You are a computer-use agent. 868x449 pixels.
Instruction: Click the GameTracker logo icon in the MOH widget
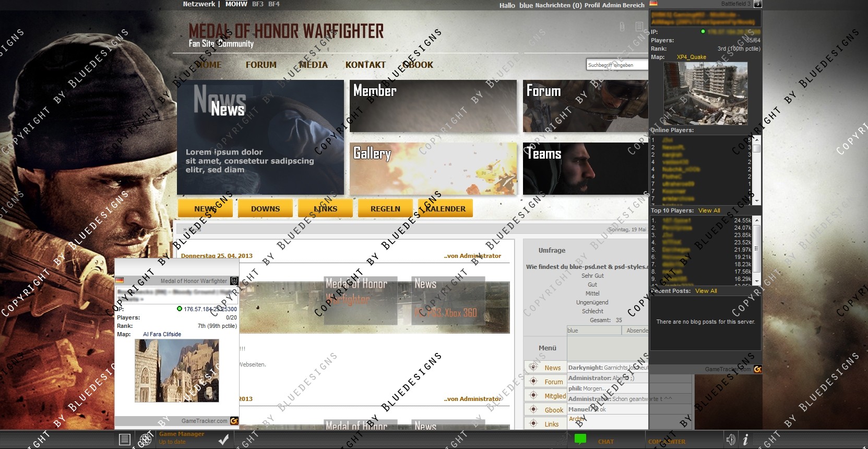pos(234,421)
